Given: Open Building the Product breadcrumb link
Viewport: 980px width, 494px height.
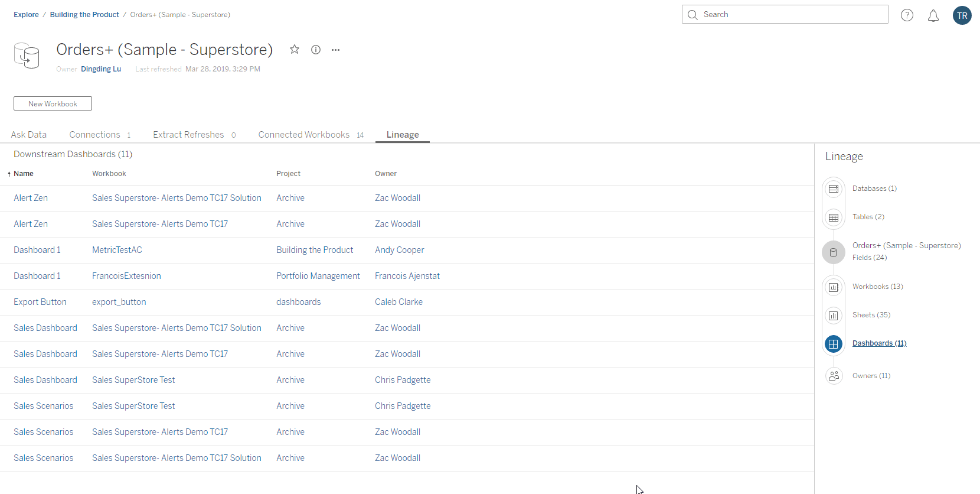Looking at the screenshot, I should tap(84, 15).
